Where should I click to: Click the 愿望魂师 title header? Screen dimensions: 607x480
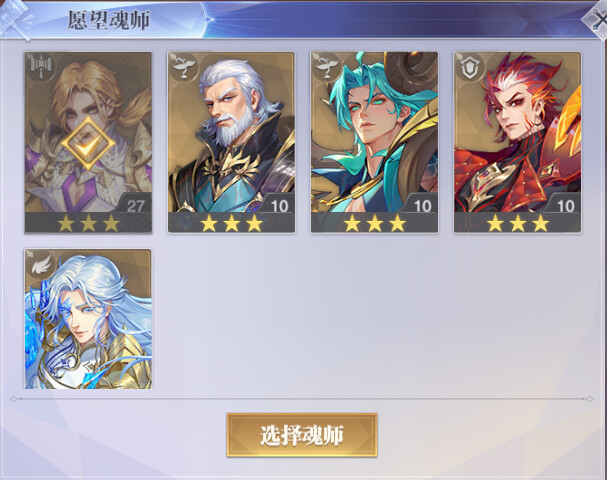109,20
